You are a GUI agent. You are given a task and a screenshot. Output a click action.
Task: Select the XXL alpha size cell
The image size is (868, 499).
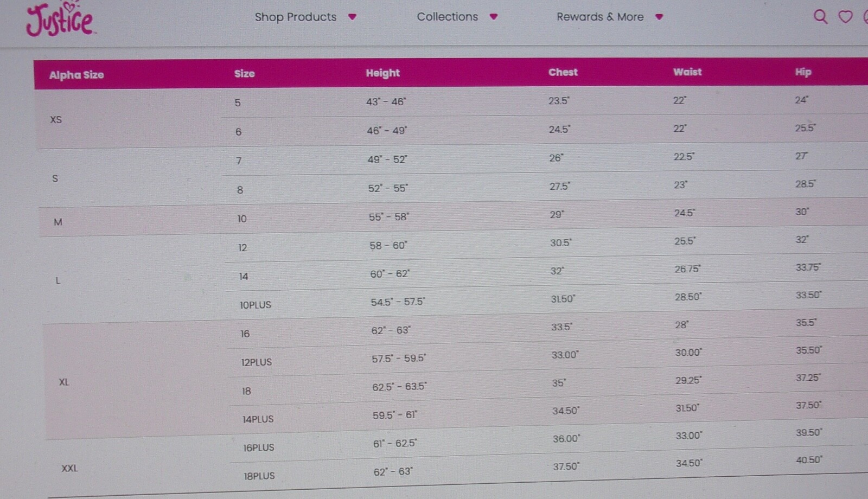pyautogui.click(x=69, y=468)
